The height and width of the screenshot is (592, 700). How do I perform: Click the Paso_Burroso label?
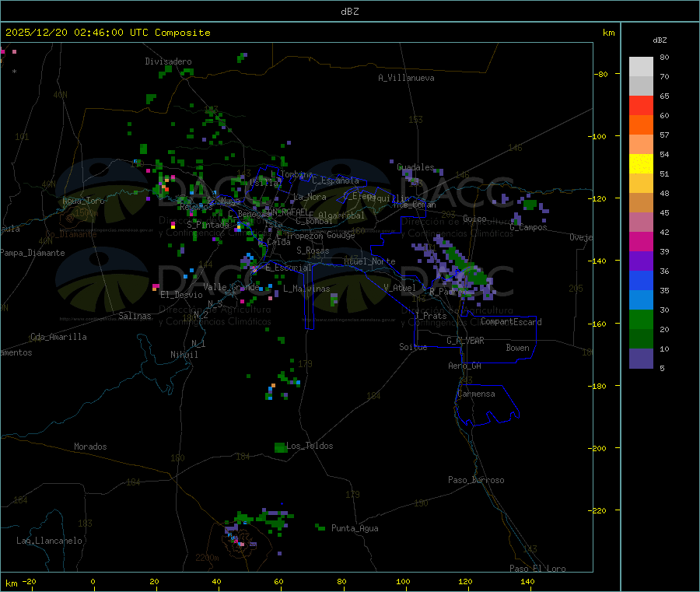pos(476,481)
